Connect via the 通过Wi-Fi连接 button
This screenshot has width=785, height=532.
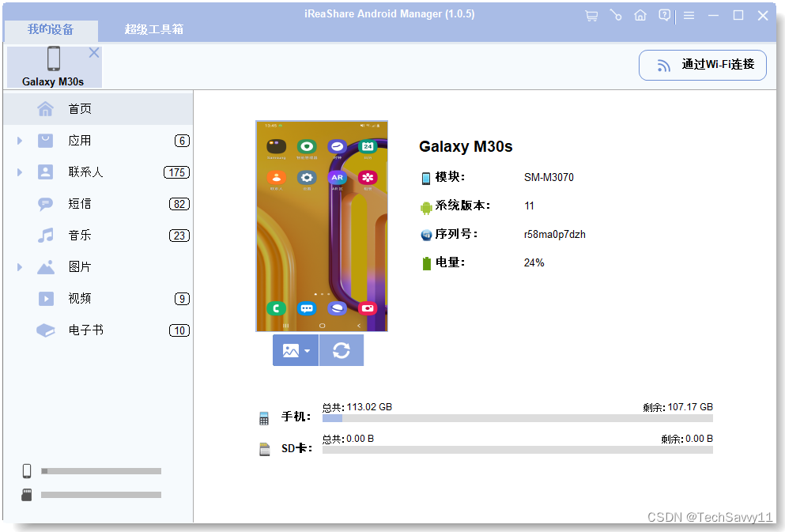coord(703,65)
